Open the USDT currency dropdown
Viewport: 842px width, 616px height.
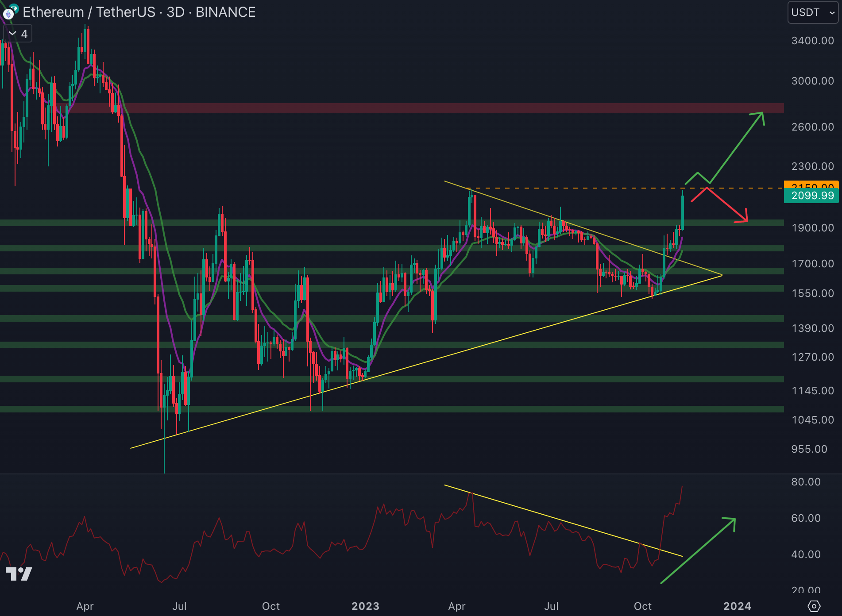click(x=813, y=12)
